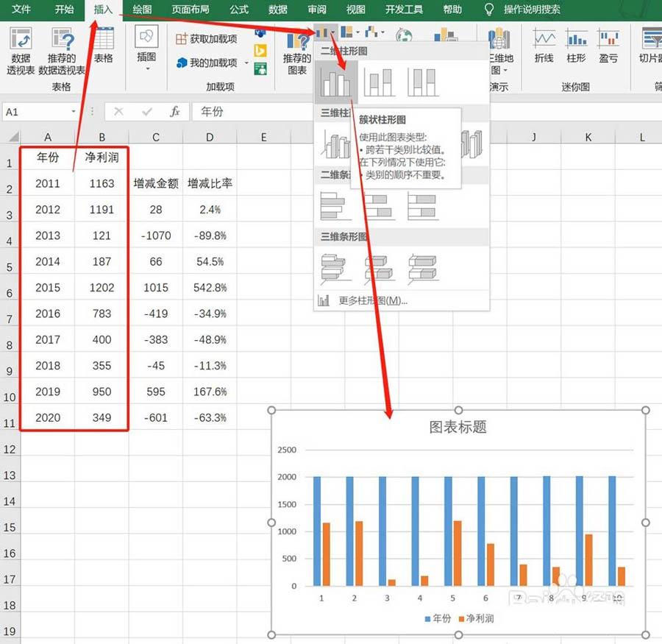Screen dimensions: 662x644
Task: Insert a PivotTable using the 数据透视表 icon
Action: 21,51
